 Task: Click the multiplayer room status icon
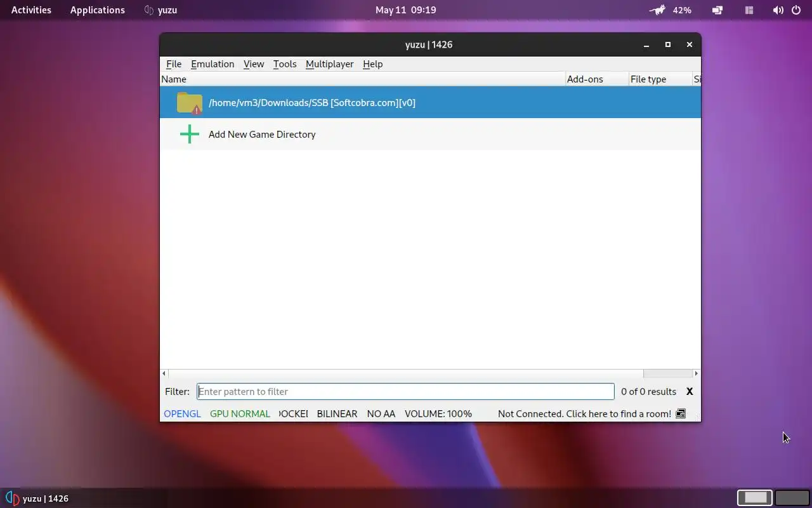(681, 414)
